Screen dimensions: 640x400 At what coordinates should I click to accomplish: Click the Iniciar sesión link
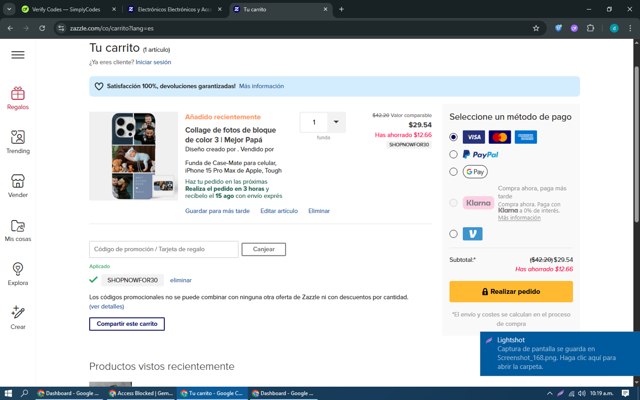coord(153,62)
